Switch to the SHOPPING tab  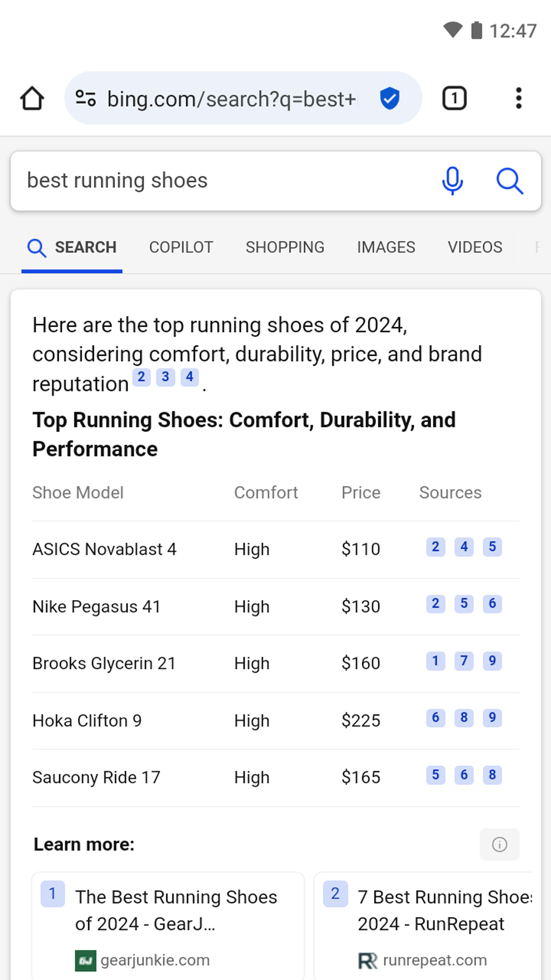[x=285, y=248]
